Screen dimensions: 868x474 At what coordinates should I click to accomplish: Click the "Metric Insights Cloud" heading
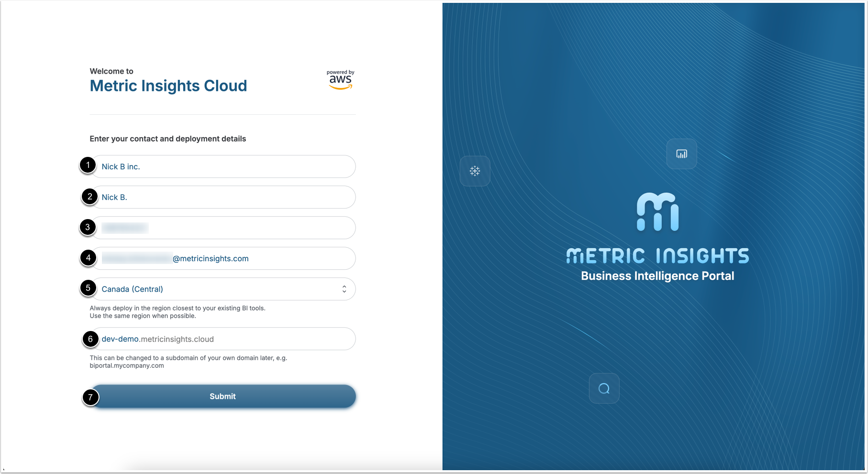[168, 86]
